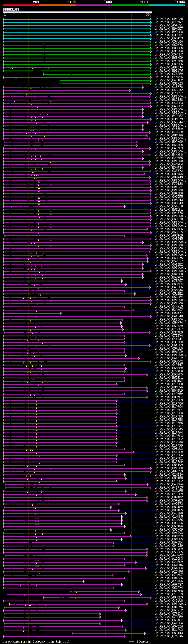The image size is (188, 644).
Task: Click the UniRef100_O04235 hit label
Action: pos(169,19)
